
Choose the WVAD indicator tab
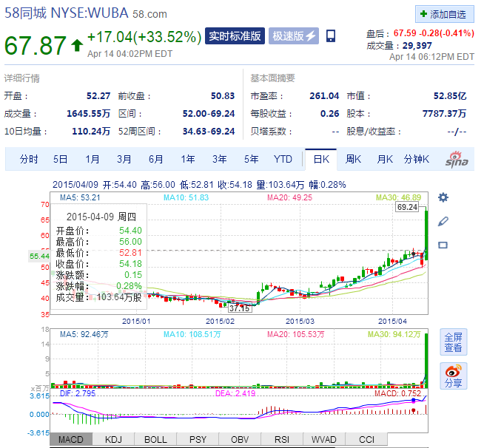(324, 439)
